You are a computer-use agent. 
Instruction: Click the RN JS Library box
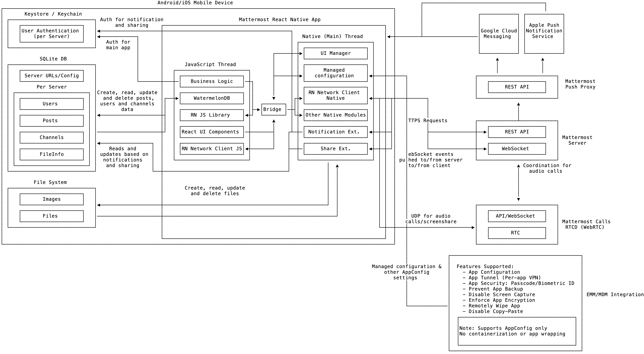[212, 115]
